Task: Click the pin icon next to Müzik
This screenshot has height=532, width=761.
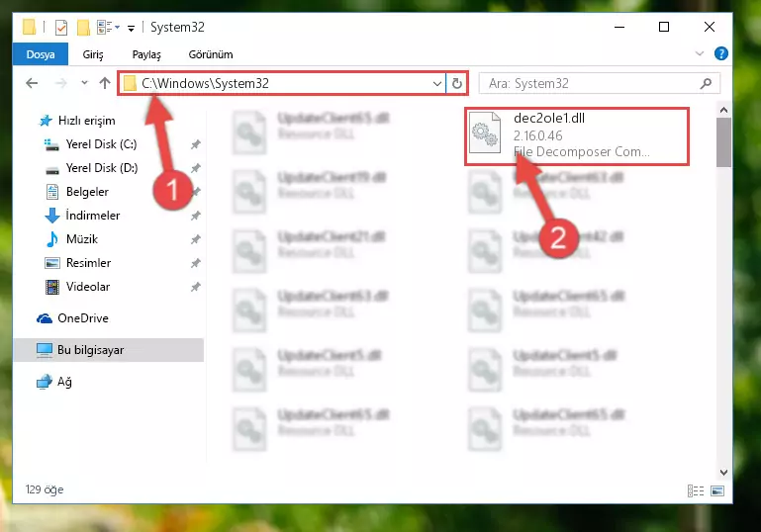Action: [x=195, y=239]
